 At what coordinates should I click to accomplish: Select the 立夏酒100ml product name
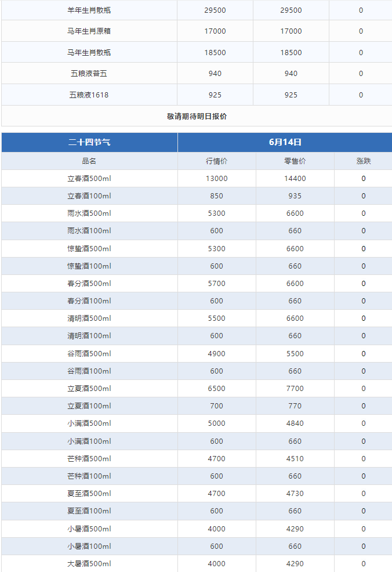coord(89,406)
